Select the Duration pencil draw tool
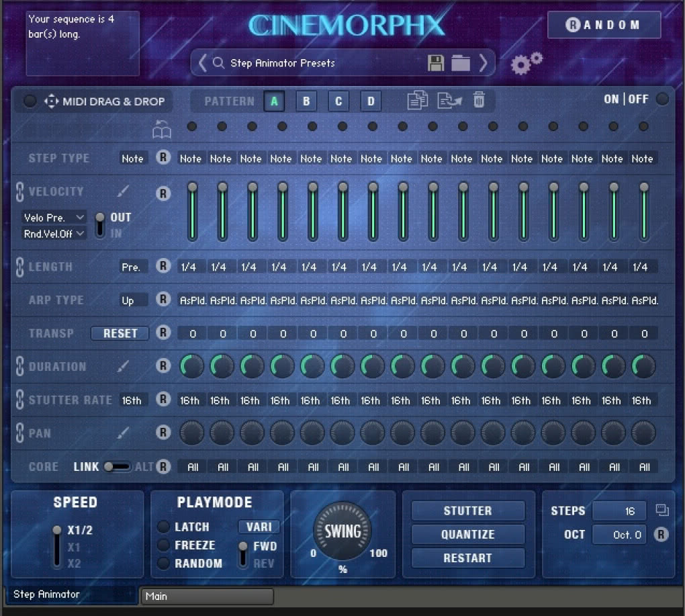Image resolution: width=685 pixels, height=616 pixels. pyautogui.click(x=123, y=366)
